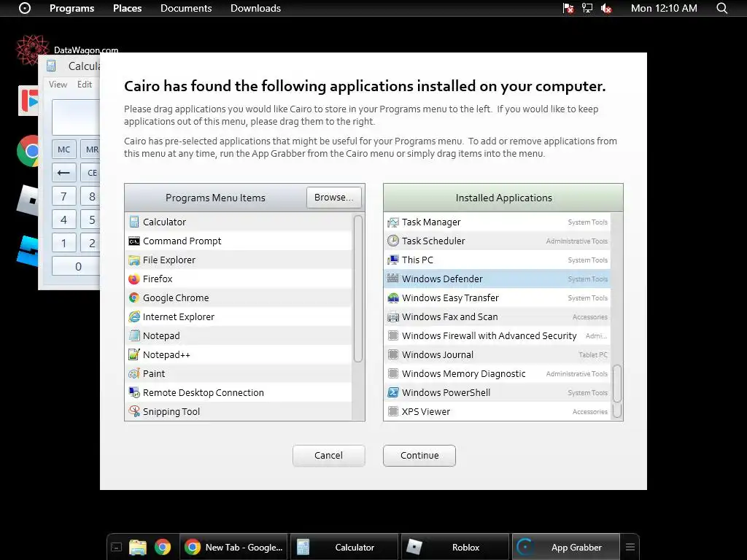
Task: Click the Cancel button
Action: (x=329, y=455)
